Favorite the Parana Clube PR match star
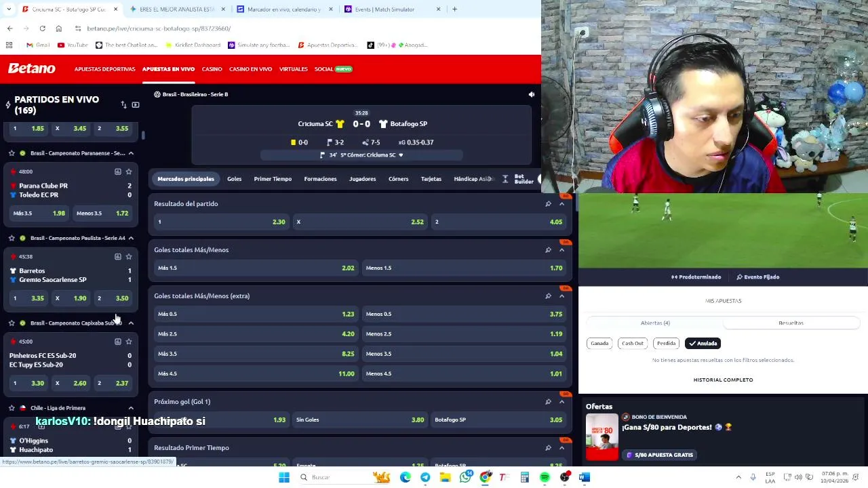Viewport: 868px width, 488px height. [129, 171]
